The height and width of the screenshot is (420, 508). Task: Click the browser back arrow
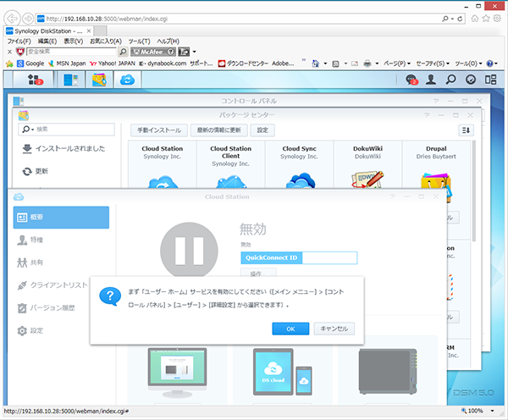pos(12,19)
